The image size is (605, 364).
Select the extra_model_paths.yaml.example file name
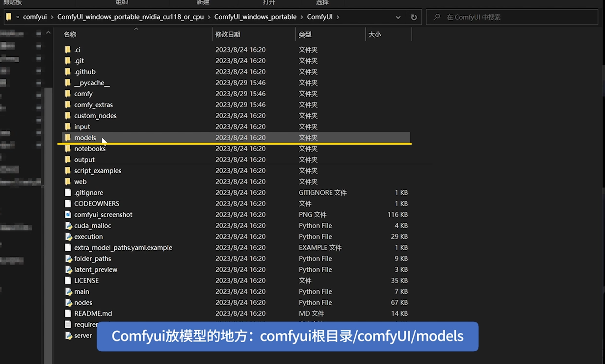(123, 248)
